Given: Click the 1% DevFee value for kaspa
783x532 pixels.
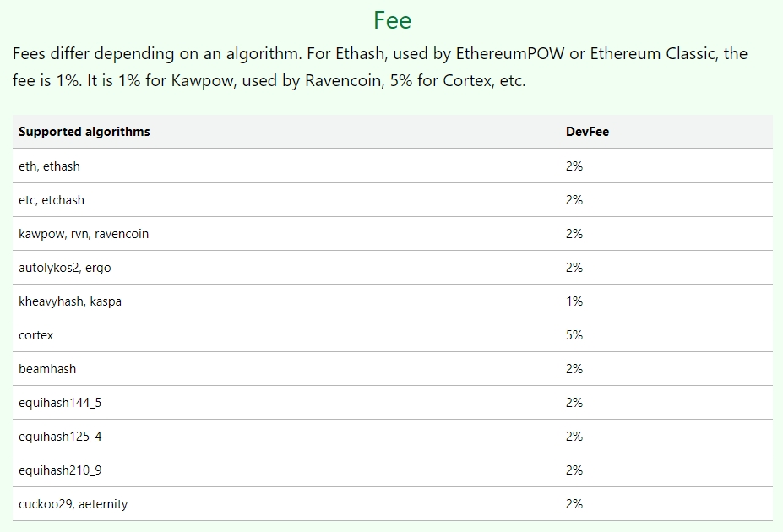Looking at the screenshot, I should point(574,301).
